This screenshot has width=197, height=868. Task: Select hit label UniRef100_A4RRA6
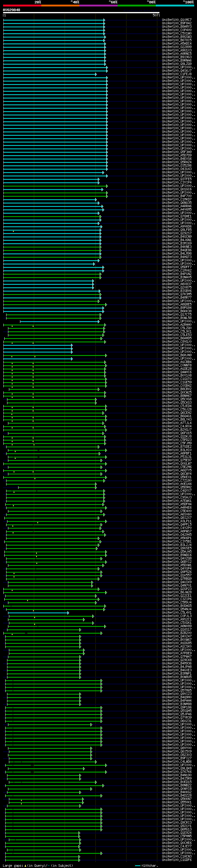coord(177,206)
